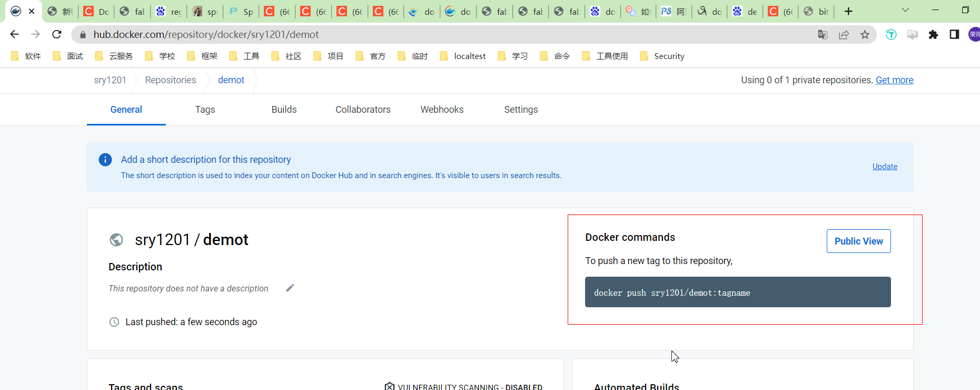This screenshot has height=390, width=980.
Task: Switch to the browser tab labeled reg
Action: (x=169, y=11)
